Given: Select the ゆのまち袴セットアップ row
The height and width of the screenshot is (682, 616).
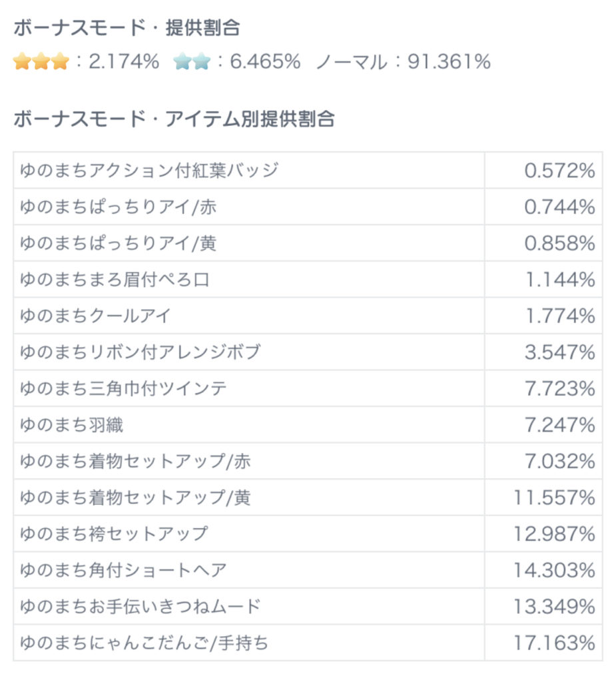Looking at the screenshot, I should pyautogui.click(x=114, y=533).
